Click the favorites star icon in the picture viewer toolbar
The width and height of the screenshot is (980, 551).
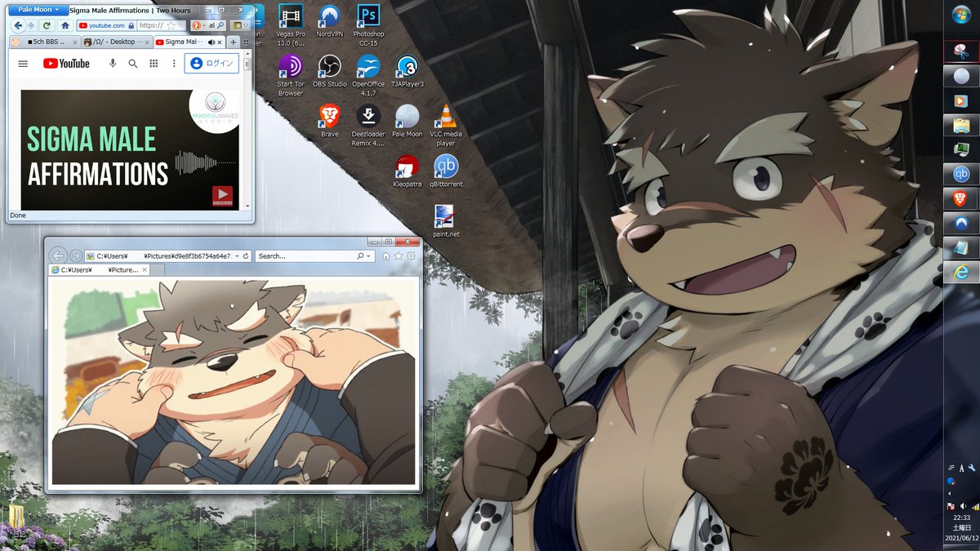pos(397,256)
